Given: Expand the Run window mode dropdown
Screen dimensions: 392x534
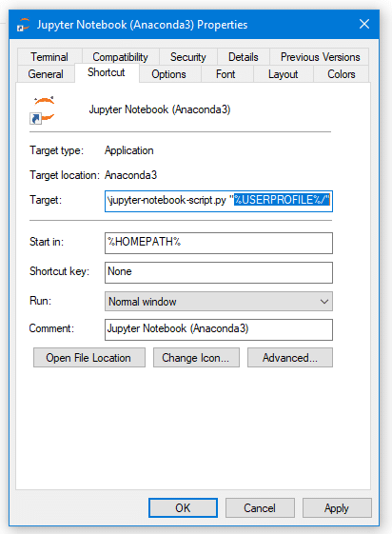Looking at the screenshot, I should point(219,302).
